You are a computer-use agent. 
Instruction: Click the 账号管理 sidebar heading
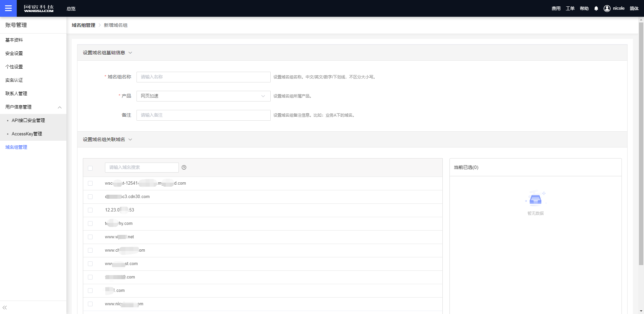click(16, 25)
